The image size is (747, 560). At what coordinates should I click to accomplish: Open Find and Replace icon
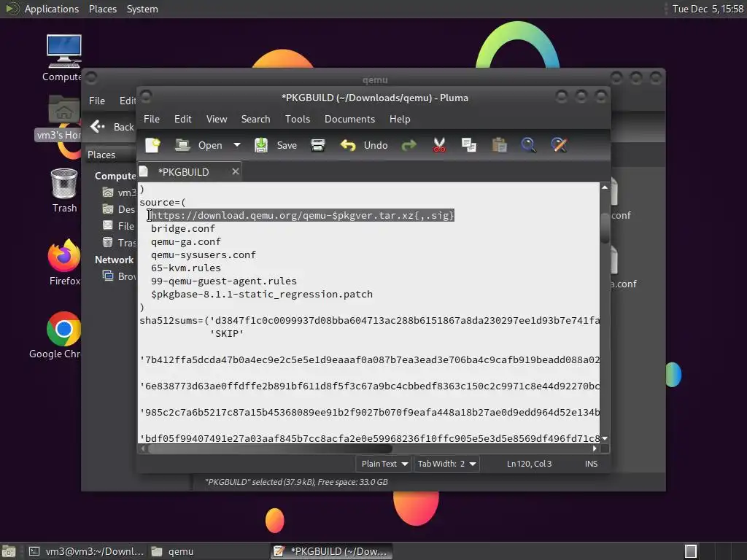pos(560,145)
